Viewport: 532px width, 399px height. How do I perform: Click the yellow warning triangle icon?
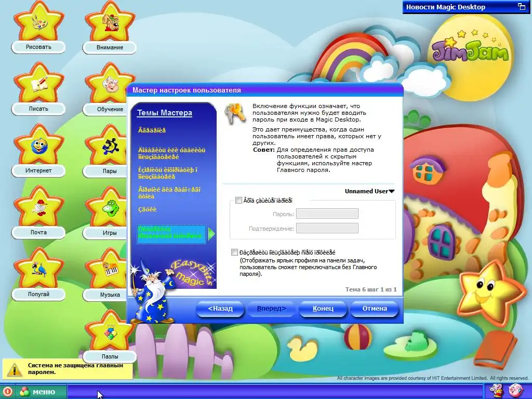pyautogui.click(x=15, y=369)
